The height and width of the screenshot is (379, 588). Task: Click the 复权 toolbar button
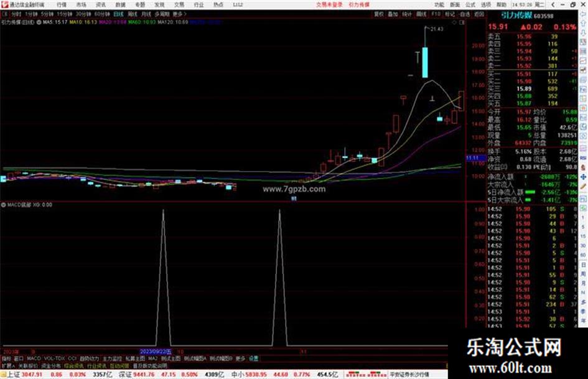(379, 14)
